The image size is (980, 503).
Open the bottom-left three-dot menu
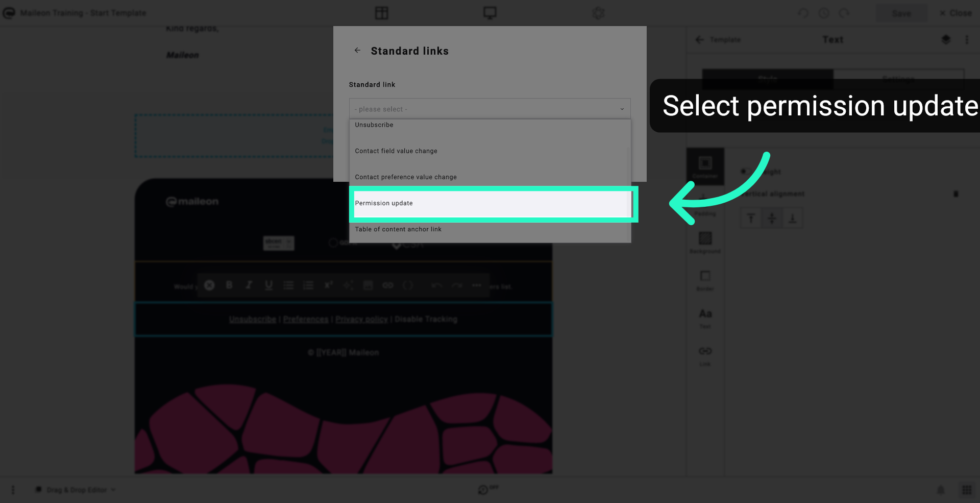coord(13,490)
